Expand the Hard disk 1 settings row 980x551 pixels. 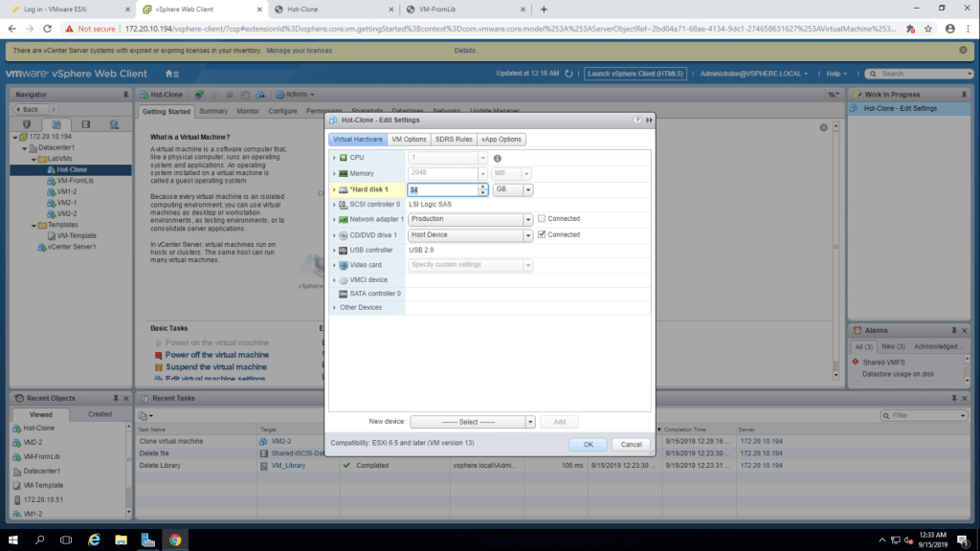(334, 189)
